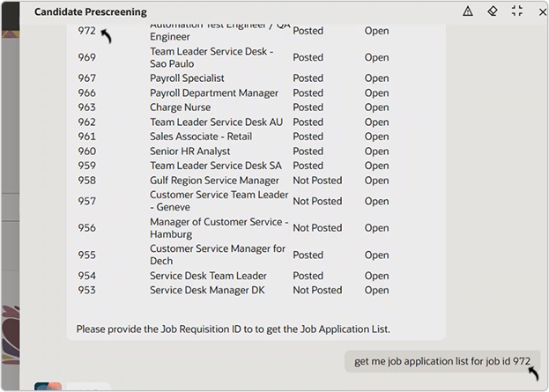This screenshot has width=549, height=392.
Task: Click the sent message about job id 972
Action: click(441, 361)
